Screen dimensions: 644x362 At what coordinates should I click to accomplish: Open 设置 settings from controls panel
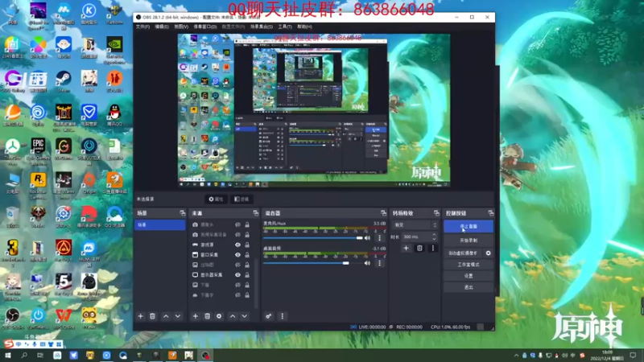tap(469, 276)
